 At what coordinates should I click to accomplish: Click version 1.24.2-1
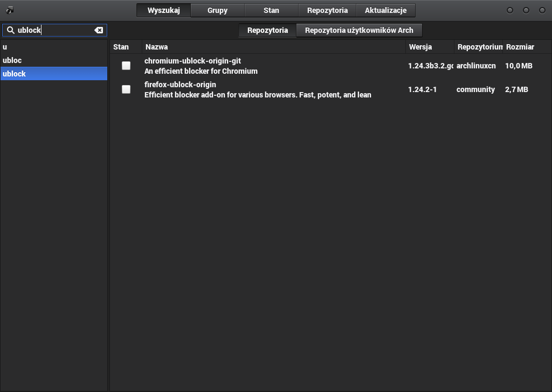(423, 89)
